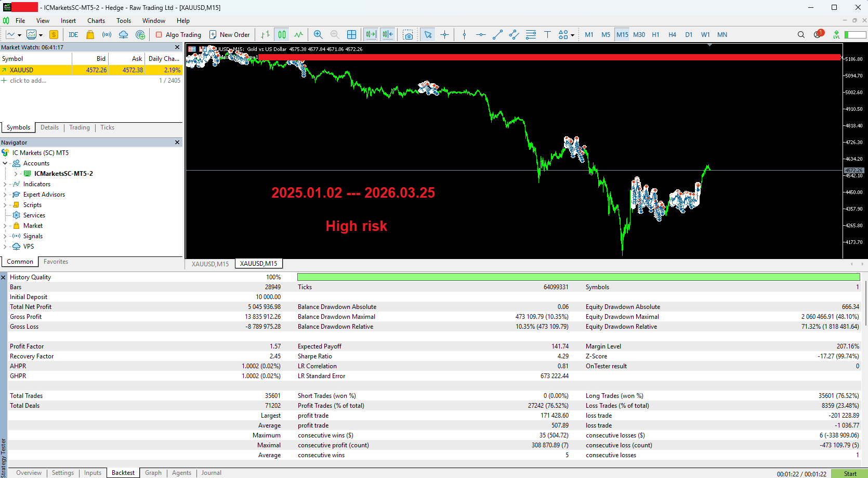Select the crosshair tool
Image resolution: width=868 pixels, height=478 pixels.
click(444, 35)
